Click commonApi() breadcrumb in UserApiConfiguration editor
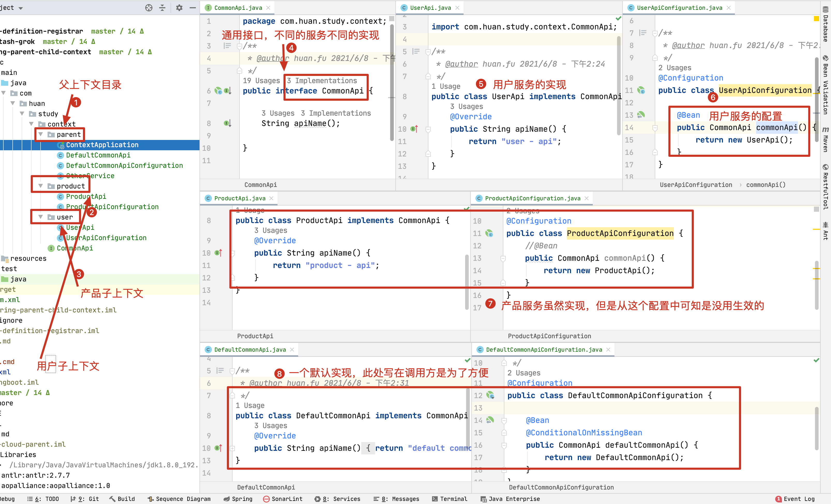The height and width of the screenshot is (504, 831). 766,185
